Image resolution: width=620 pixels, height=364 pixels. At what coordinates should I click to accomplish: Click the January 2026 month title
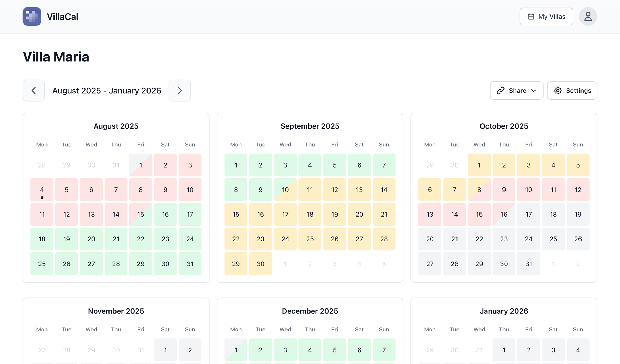point(504,311)
